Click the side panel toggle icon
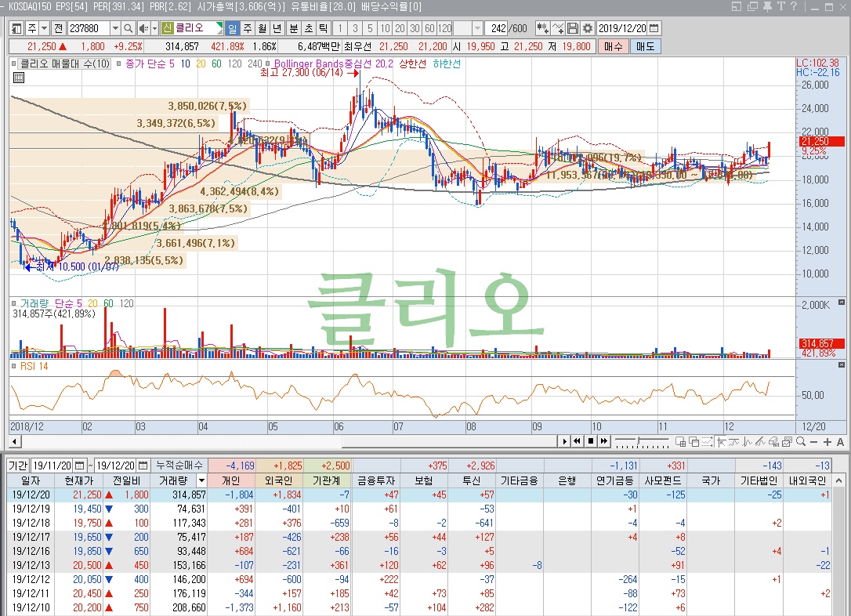The image size is (851, 616). tap(16, 28)
